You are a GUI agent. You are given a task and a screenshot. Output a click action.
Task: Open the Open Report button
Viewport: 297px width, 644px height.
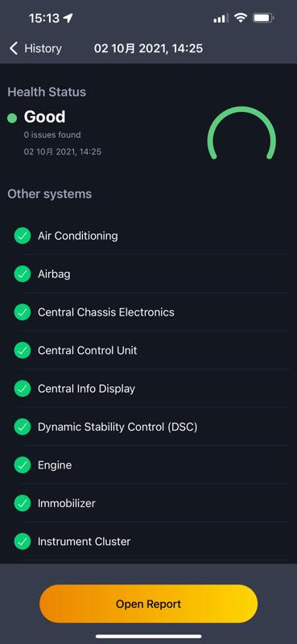pyautogui.click(x=148, y=604)
